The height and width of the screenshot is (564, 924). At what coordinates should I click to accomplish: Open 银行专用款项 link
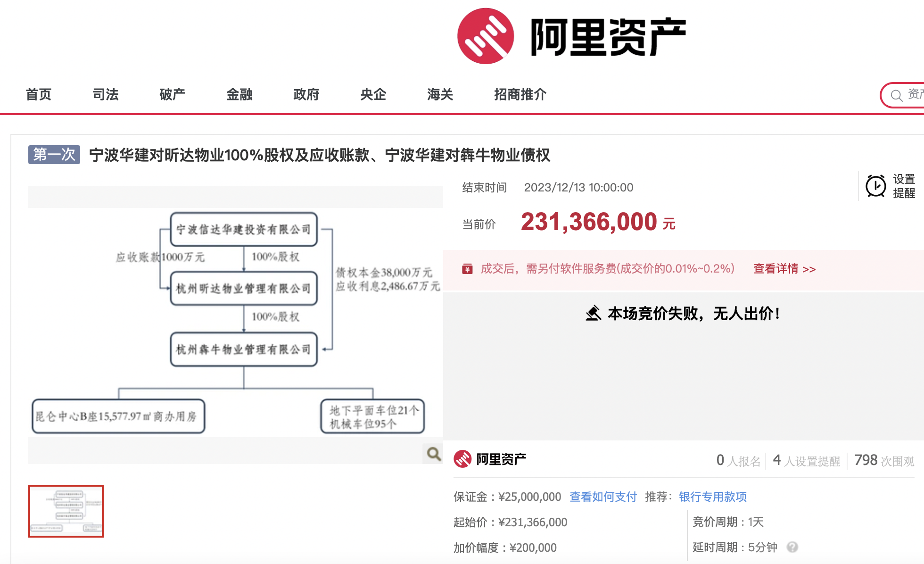(713, 497)
